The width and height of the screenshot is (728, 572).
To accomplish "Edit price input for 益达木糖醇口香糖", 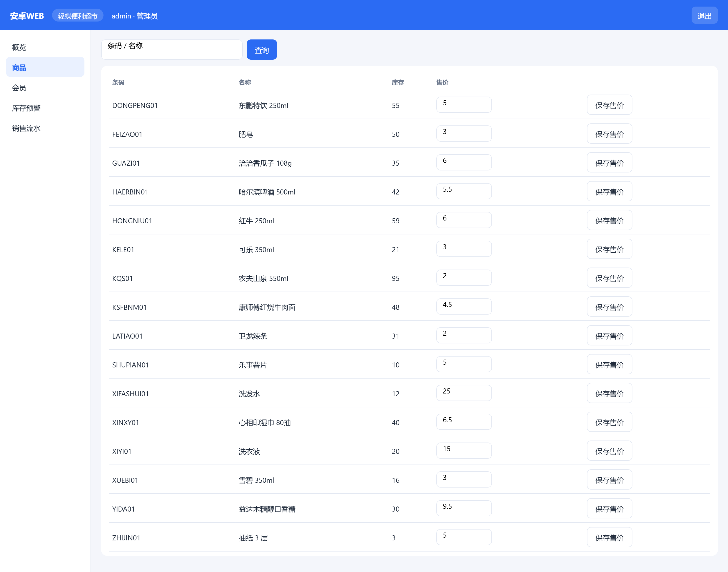I will [x=464, y=508].
